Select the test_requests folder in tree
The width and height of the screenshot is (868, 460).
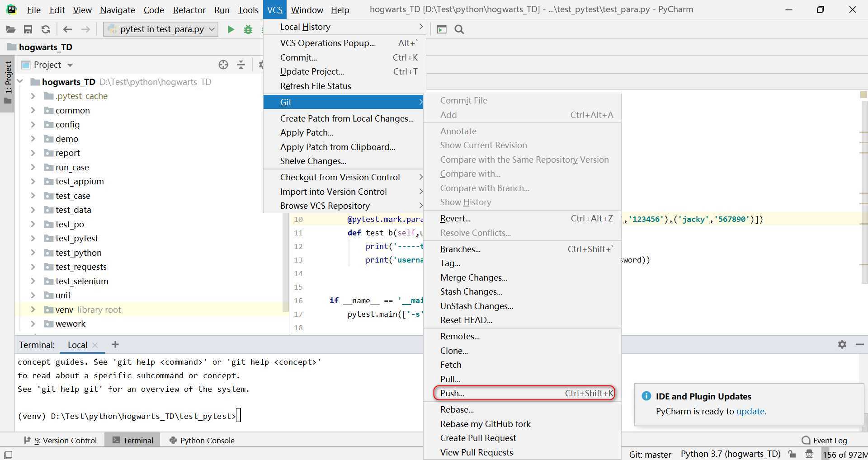click(x=81, y=267)
